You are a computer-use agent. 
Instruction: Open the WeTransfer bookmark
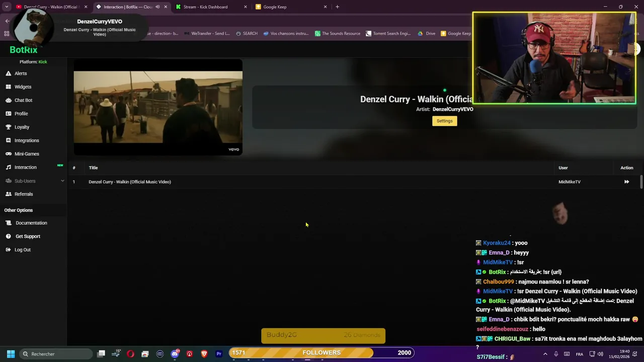pyautogui.click(x=207, y=34)
